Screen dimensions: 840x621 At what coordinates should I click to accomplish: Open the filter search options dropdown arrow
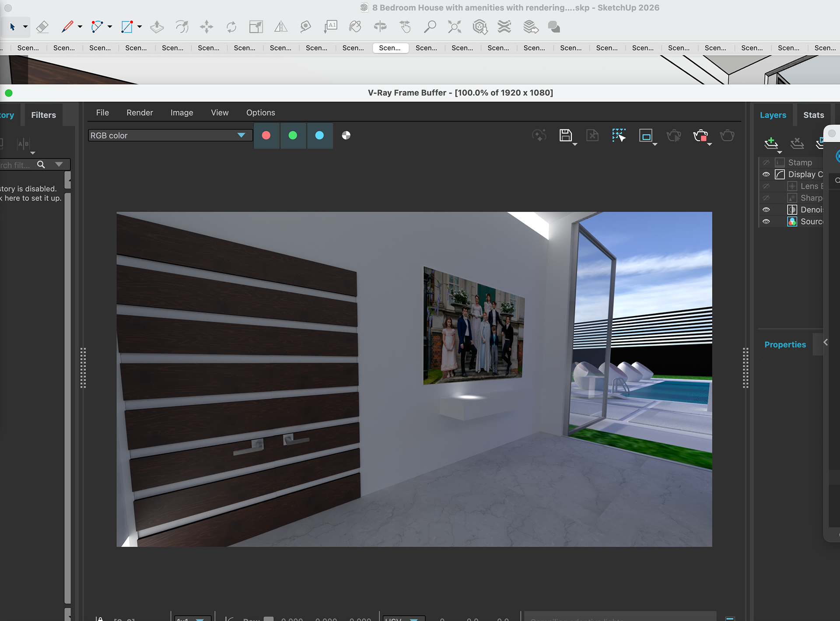[x=59, y=165]
